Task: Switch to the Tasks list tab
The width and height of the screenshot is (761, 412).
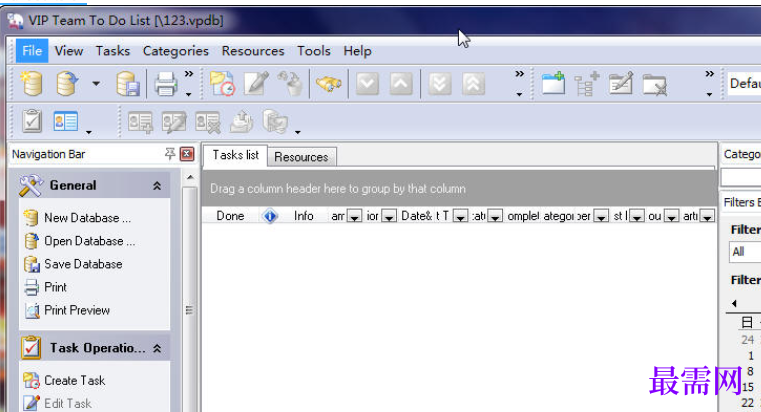Action: (235, 155)
